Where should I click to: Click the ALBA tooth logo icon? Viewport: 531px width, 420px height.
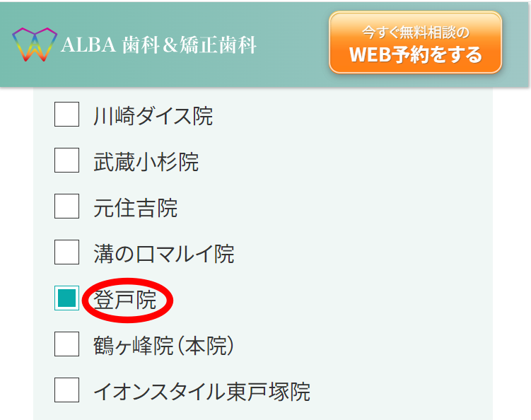pos(35,45)
